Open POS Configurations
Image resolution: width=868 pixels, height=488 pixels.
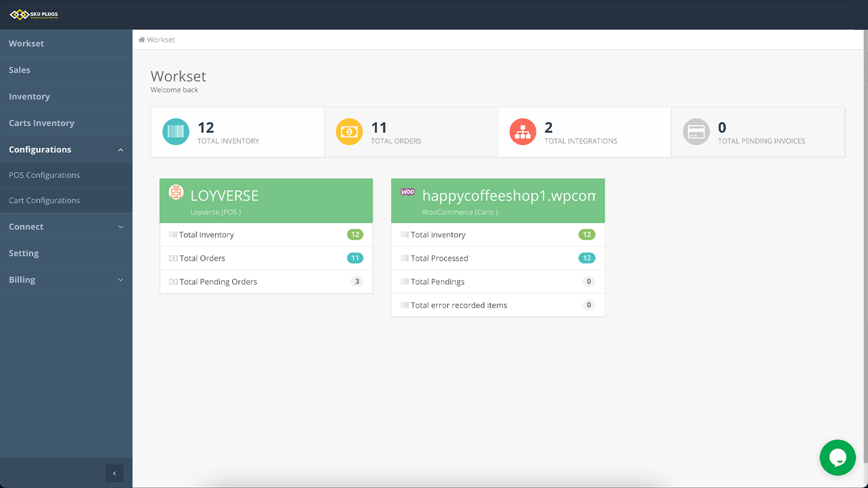coord(44,175)
